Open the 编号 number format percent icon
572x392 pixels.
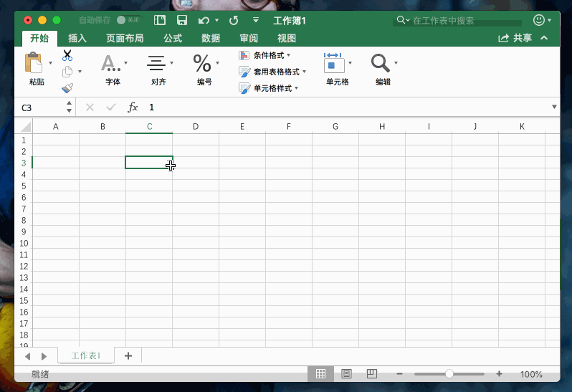pos(202,63)
